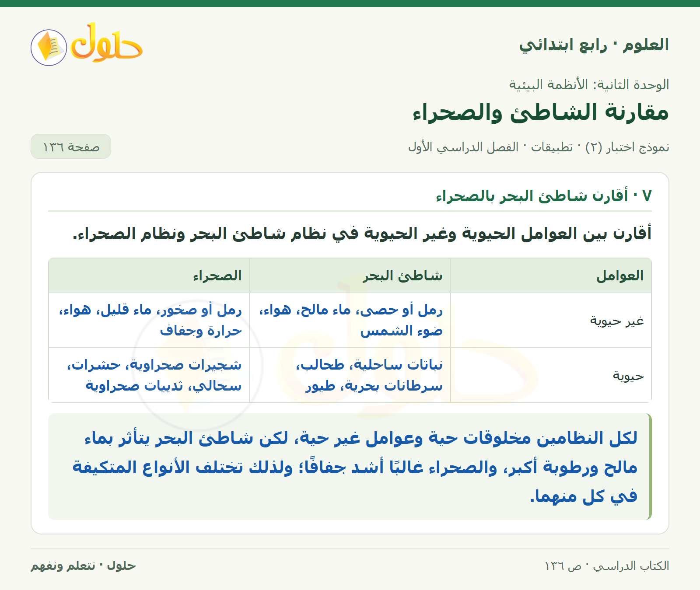700x590 pixels.
Task: Click the subtitle نموذج اختبار (٢) · تطبيقات
Action: click(539, 147)
